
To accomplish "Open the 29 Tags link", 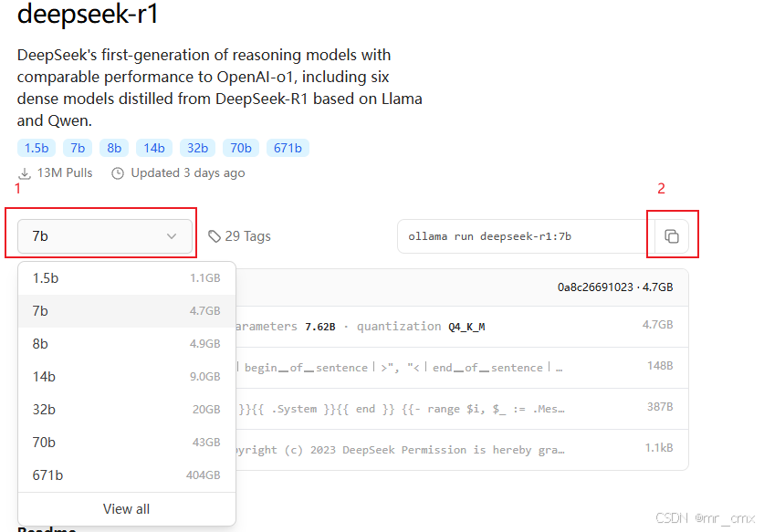I will (239, 236).
